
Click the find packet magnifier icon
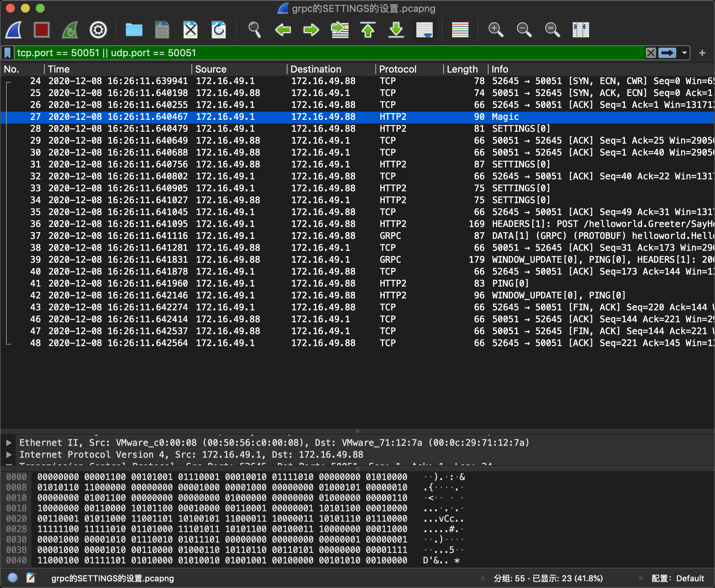pyautogui.click(x=254, y=30)
